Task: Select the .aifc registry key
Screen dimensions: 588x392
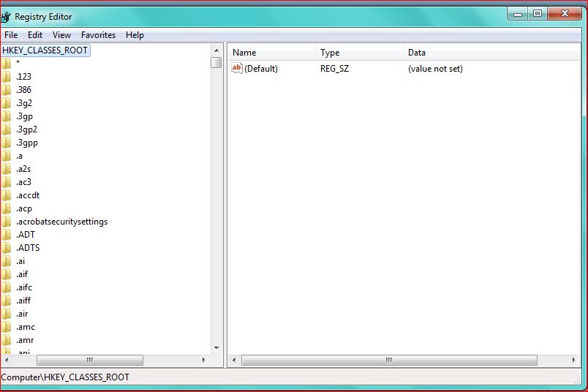Action: pos(24,287)
